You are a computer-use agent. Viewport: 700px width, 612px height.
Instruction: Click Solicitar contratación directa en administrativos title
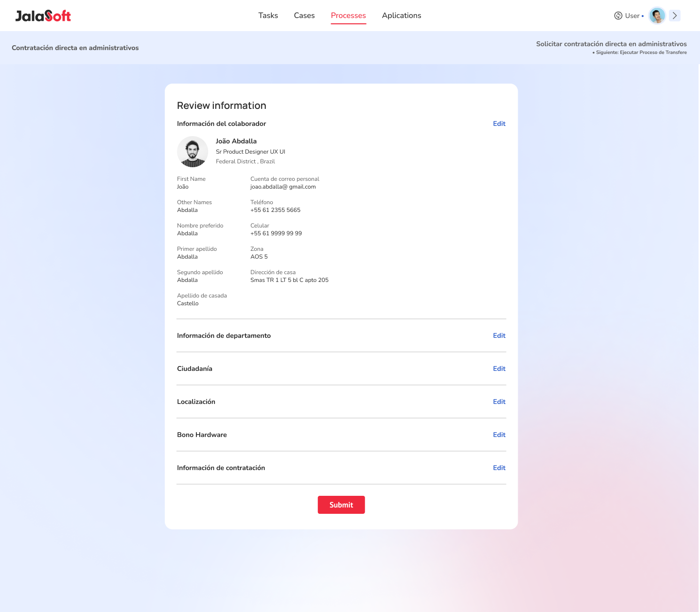click(x=612, y=44)
